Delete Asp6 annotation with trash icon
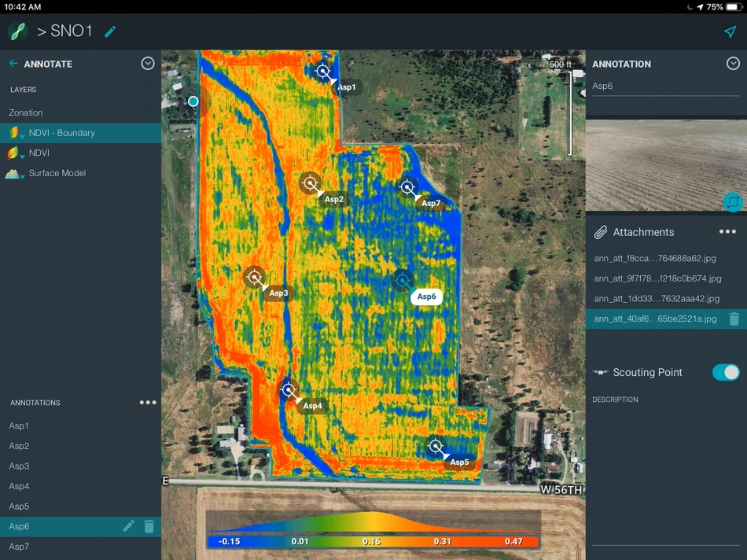This screenshot has height=560, width=747. [149, 526]
